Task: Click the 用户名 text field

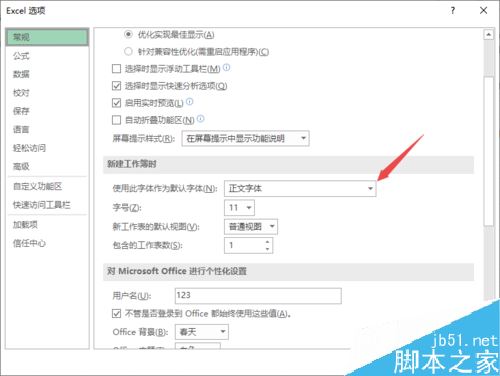Action: click(x=258, y=296)
